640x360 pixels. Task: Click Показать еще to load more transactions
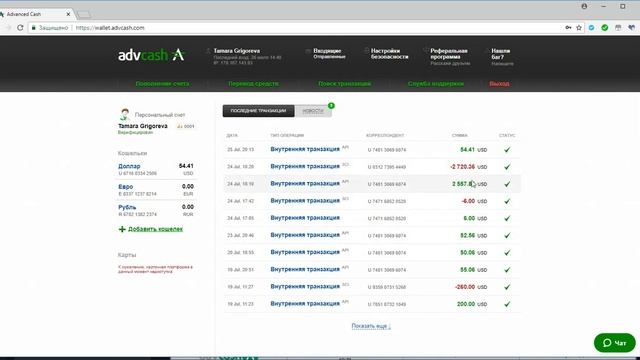point(371,326)
